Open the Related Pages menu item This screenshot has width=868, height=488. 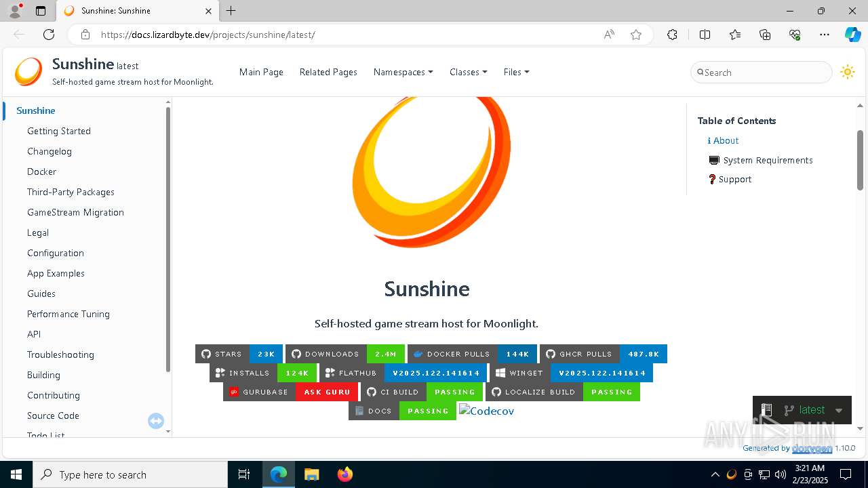pos(328,72)
